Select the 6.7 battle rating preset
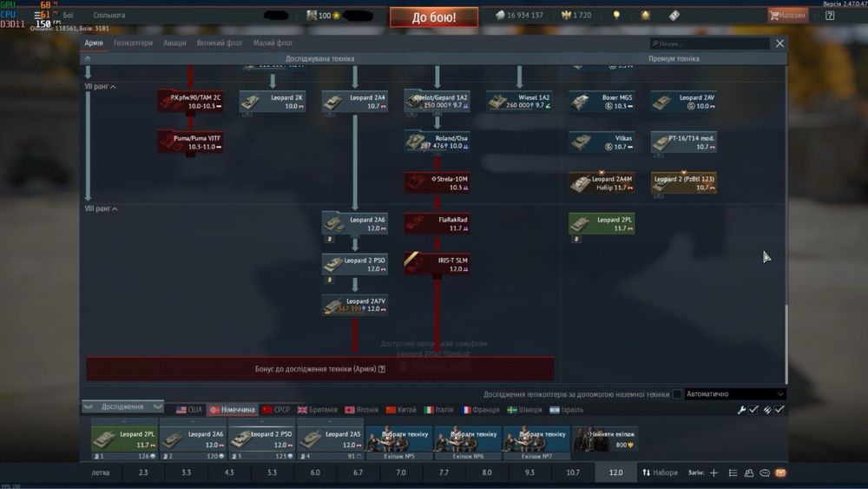This screenshot has width=868, height=489. coord(358,473)
